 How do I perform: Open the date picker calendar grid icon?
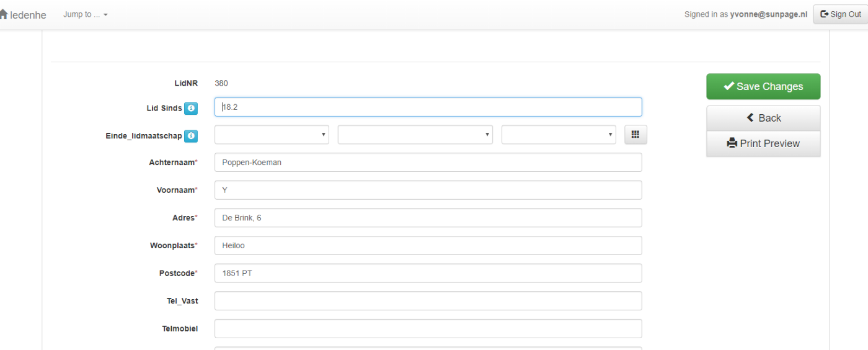(635, 135)
